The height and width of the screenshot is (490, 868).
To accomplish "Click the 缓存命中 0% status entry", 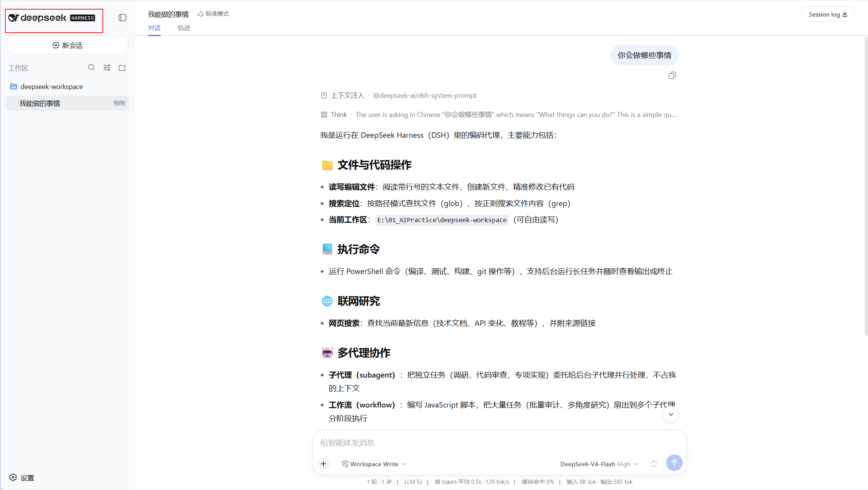I will [x=538, y=482].
